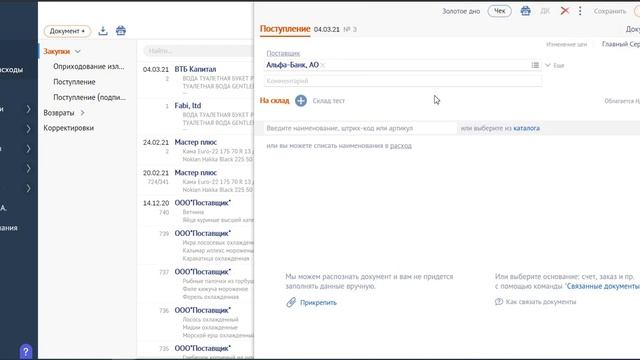This screenshot has height=360, width=640.
Task: Open the Возвраты menu item
Action: (x=59, y=113)
